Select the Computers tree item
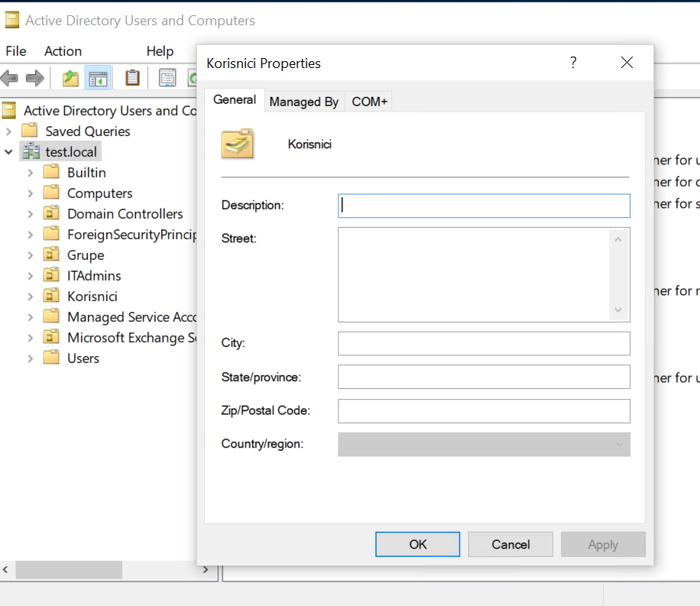The height and width of the screenshot is (606, 700). 100,193
